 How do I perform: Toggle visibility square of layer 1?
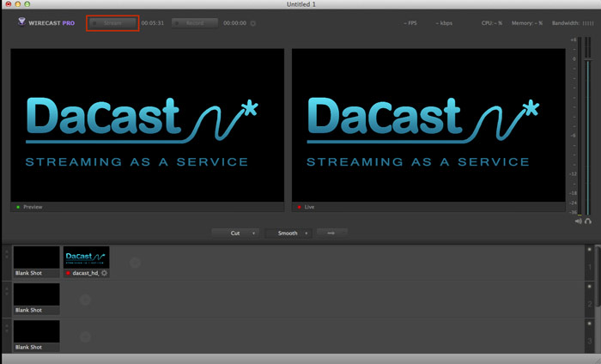pos(590,250)
